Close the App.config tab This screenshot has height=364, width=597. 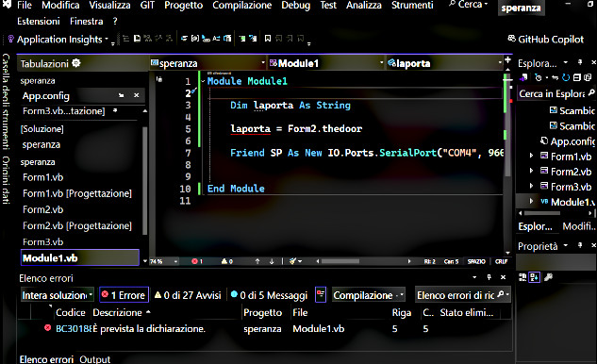pyautogui.click(x=137, y=95)
